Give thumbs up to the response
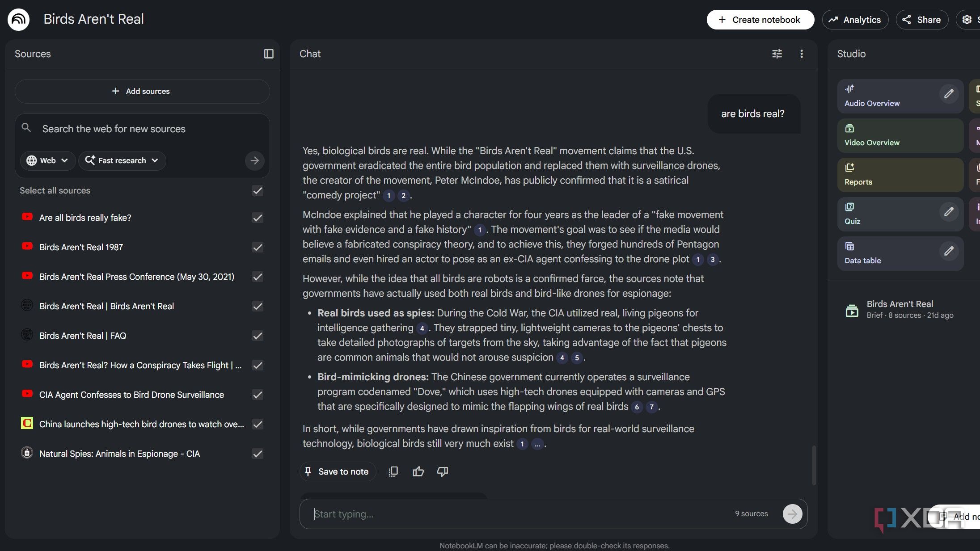 click(418, 471)
